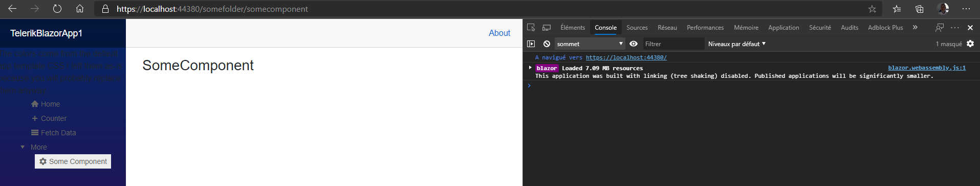
Task: Open DevTools feedback icon
Action: coord(940,28)
